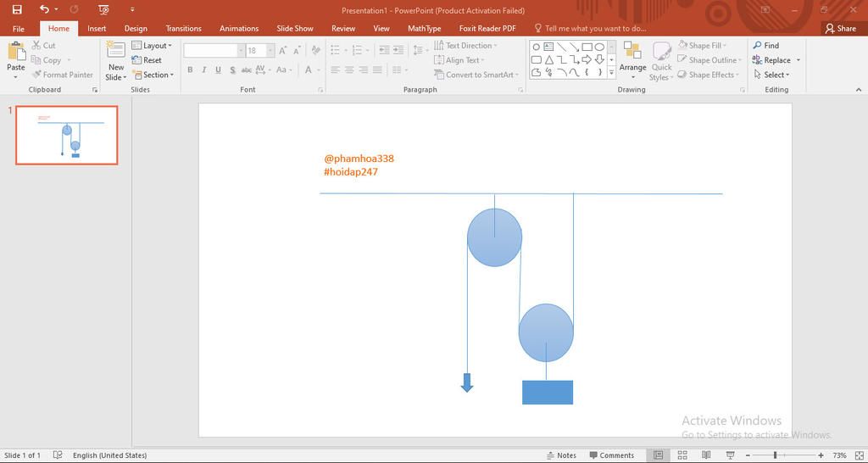Start Slide Show from status bar icon
Screen dimensions: 868x463
click(731, 455)
